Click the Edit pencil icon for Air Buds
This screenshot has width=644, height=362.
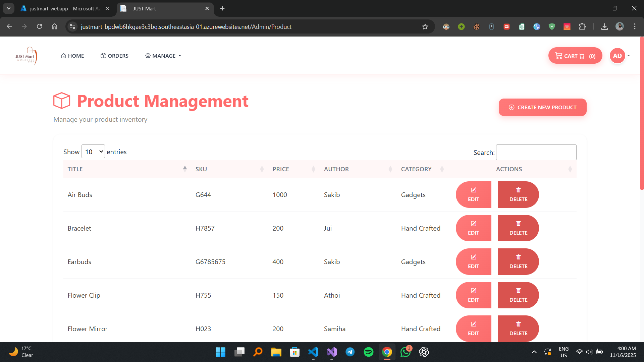[x=473, y=190]
